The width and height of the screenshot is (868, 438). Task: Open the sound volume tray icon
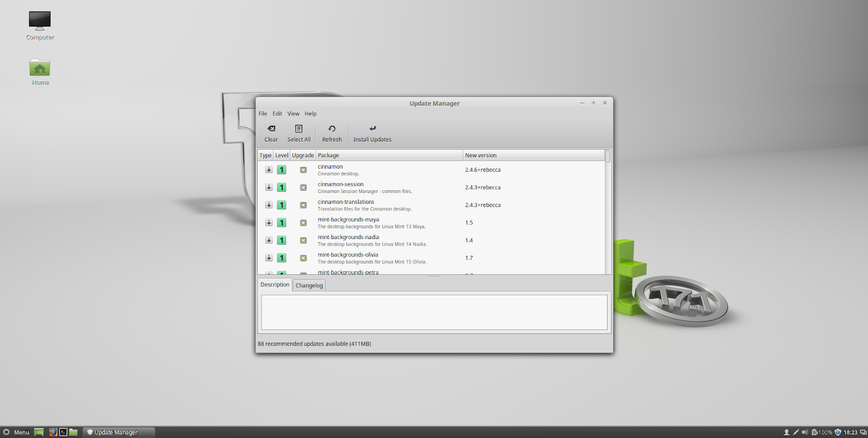coord(805,432)
